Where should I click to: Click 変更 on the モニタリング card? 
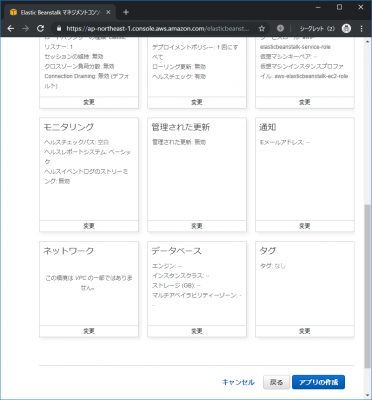(89, 226)
